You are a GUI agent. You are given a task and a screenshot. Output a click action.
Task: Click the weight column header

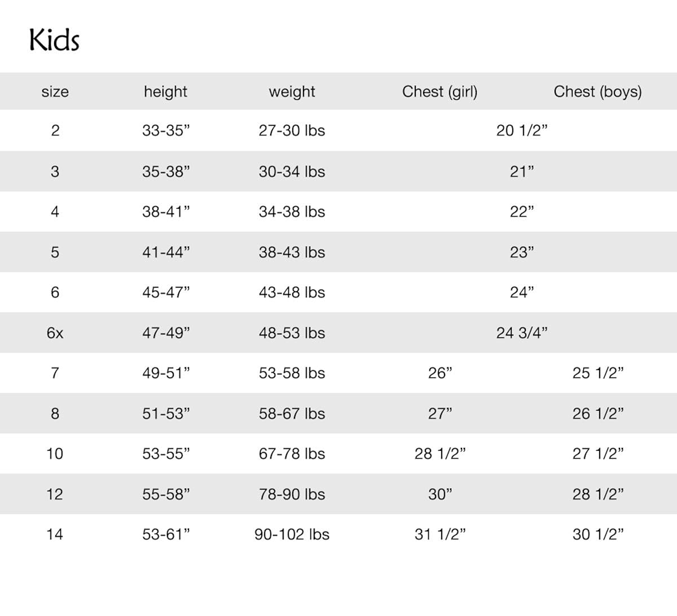(x=292, y=91)
